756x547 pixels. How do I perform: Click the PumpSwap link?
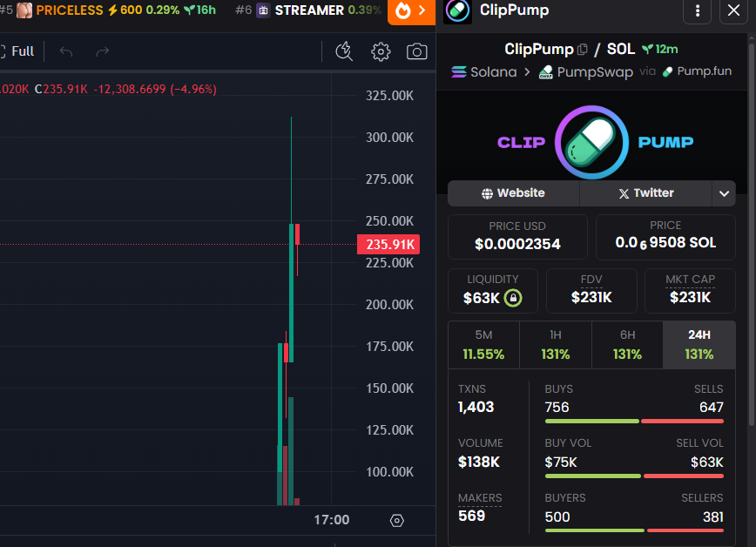tap(586, 72)
